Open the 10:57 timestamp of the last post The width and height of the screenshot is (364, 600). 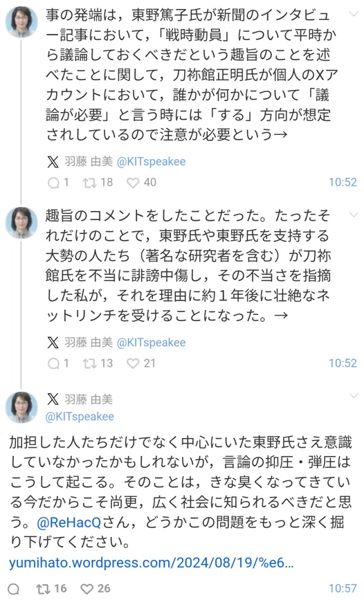(343, 588)
